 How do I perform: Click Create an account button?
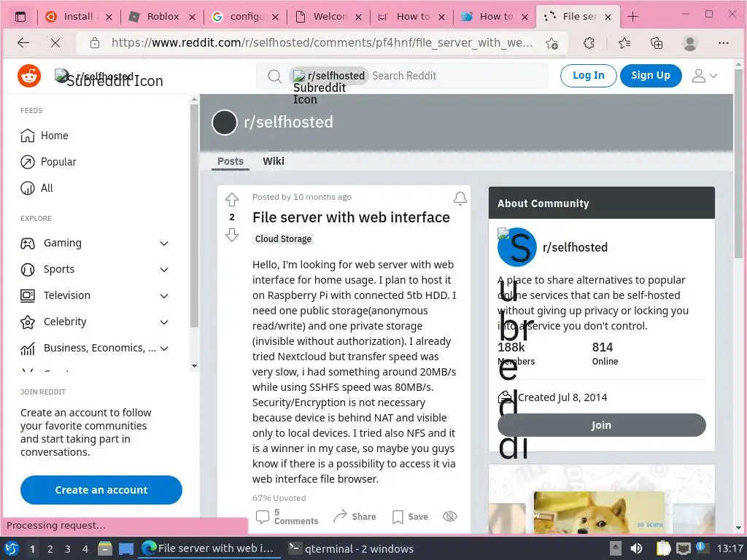(x=101, y=490)
